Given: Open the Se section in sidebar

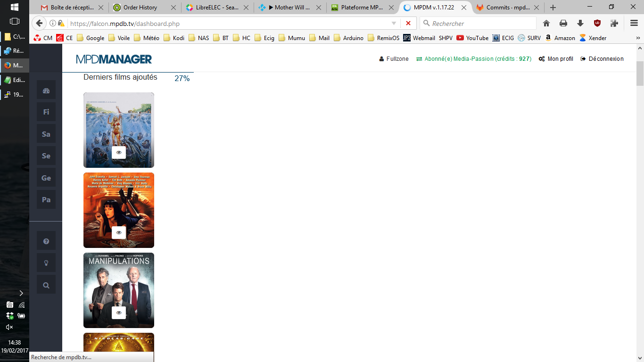Looking at the screenshot, I should pyautogui.click(x=46, y=156).
